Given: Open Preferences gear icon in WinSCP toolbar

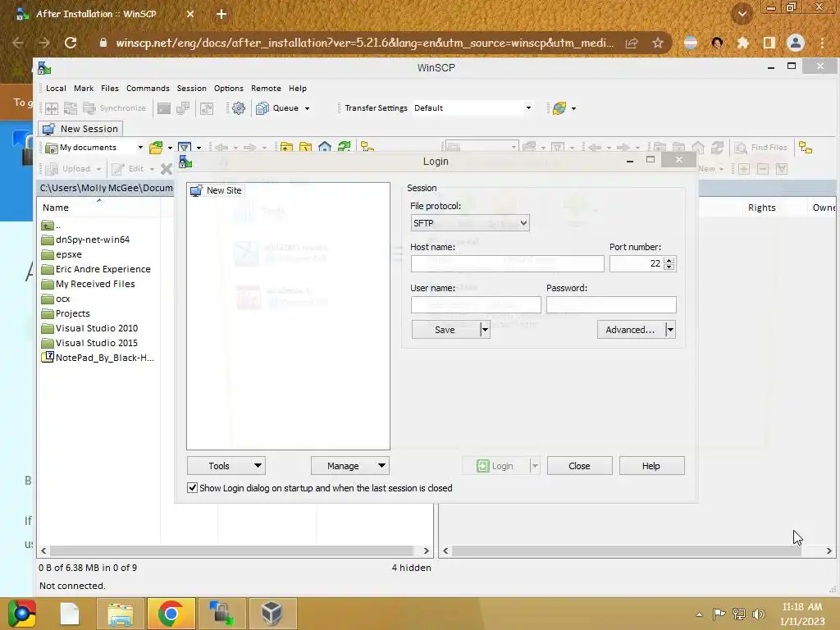Looking at the screenshot, I should click(x=239, y=108).
